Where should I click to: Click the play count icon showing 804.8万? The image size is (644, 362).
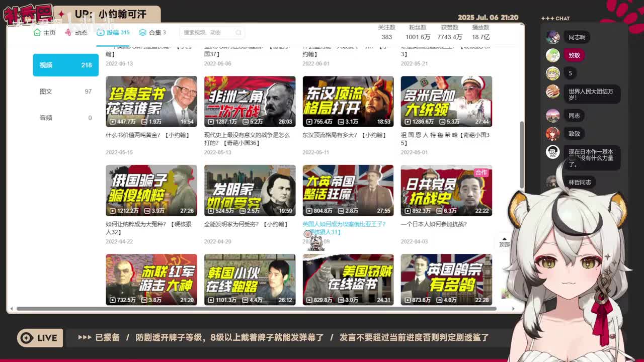click(x=309, y=211)
